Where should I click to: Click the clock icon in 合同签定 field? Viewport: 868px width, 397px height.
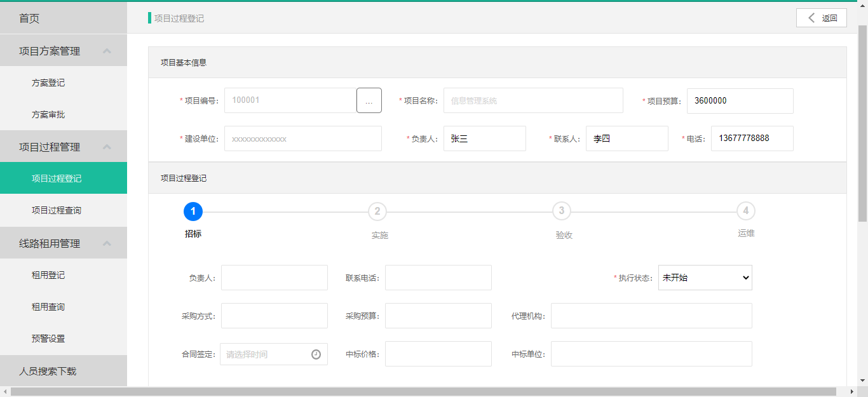tap(316, 354)
